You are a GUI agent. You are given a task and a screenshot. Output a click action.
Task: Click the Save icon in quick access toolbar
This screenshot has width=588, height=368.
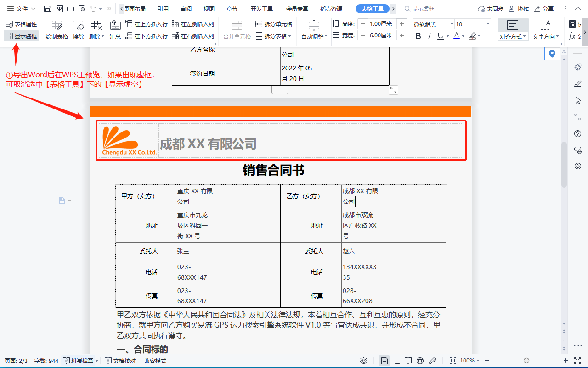coord(48,9)
